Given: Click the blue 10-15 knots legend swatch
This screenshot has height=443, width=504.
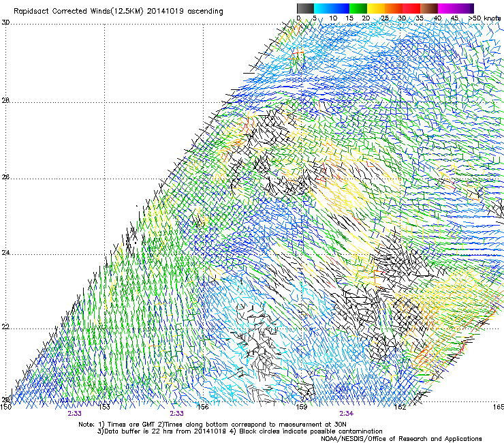Looking at the screenshot, I should tap(341, 8).
